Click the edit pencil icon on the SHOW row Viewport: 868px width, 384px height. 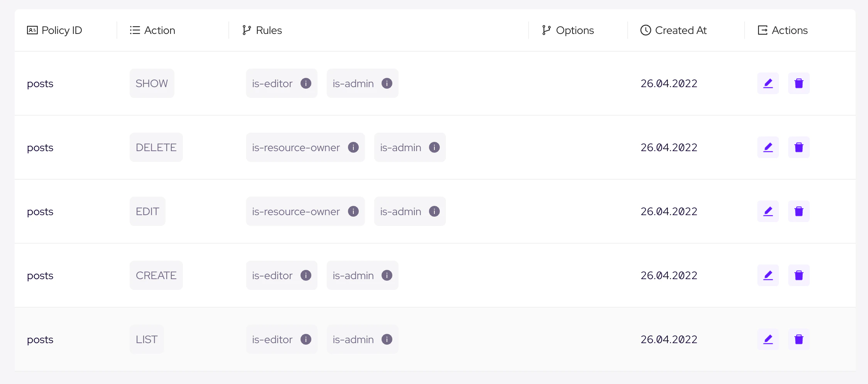(768, 83)
